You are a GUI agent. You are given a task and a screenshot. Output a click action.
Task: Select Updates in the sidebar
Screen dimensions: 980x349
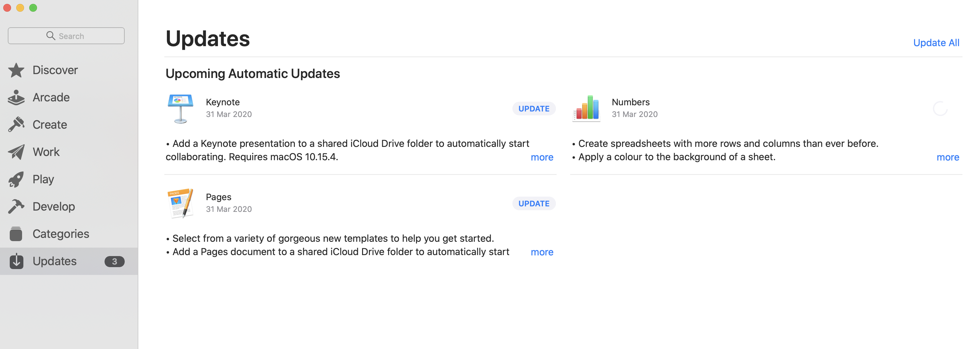[69, 261]
